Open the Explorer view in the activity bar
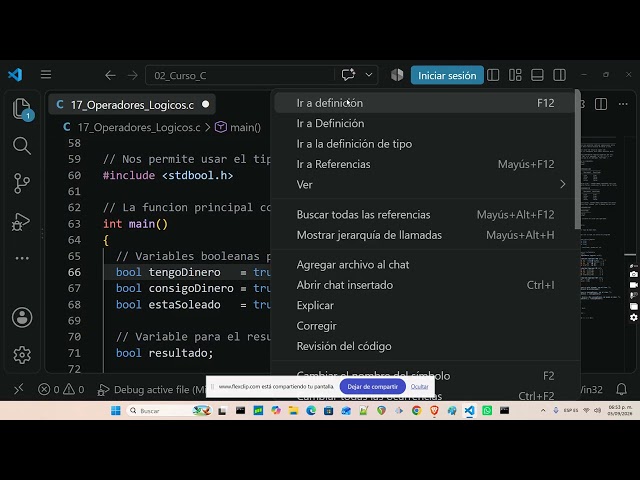Viewport: 640px width, 480px height. tap(22, 109)
